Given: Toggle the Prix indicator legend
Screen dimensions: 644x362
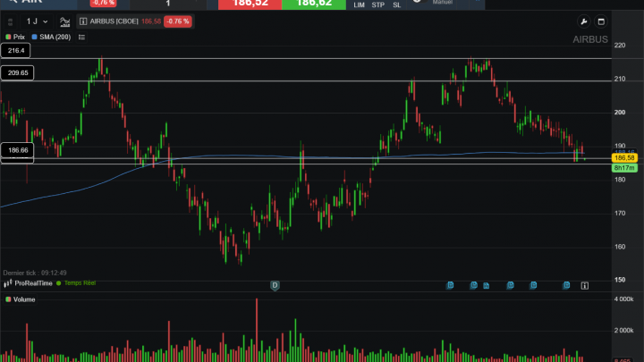Looking at the screenshot, I should click(15, 37).
